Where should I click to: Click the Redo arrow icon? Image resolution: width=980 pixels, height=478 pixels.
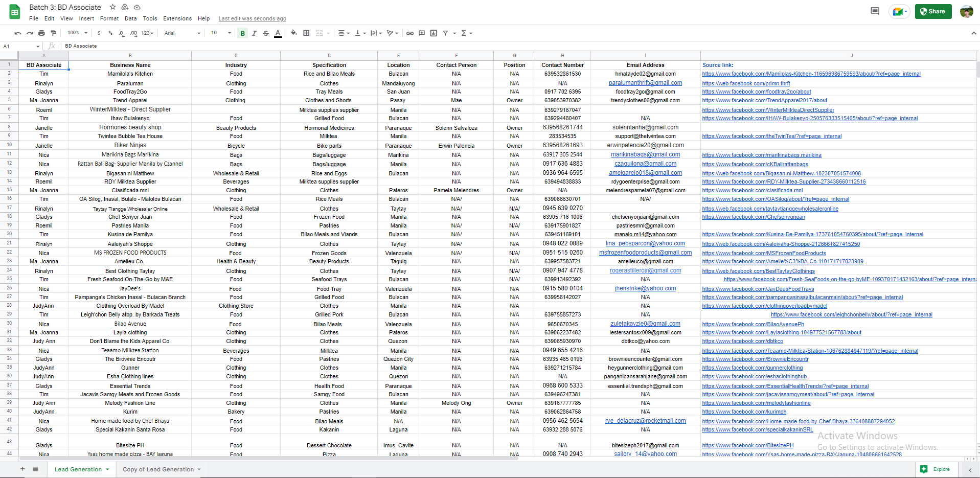30,33
